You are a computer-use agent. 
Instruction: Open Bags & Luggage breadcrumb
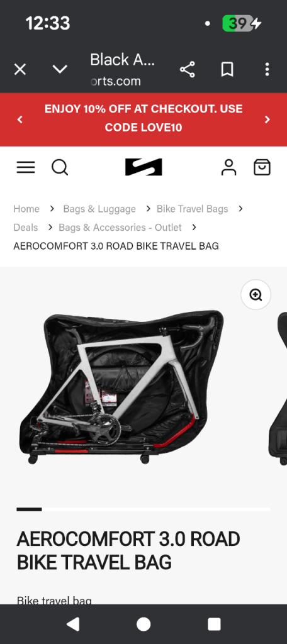pos(99,209)
